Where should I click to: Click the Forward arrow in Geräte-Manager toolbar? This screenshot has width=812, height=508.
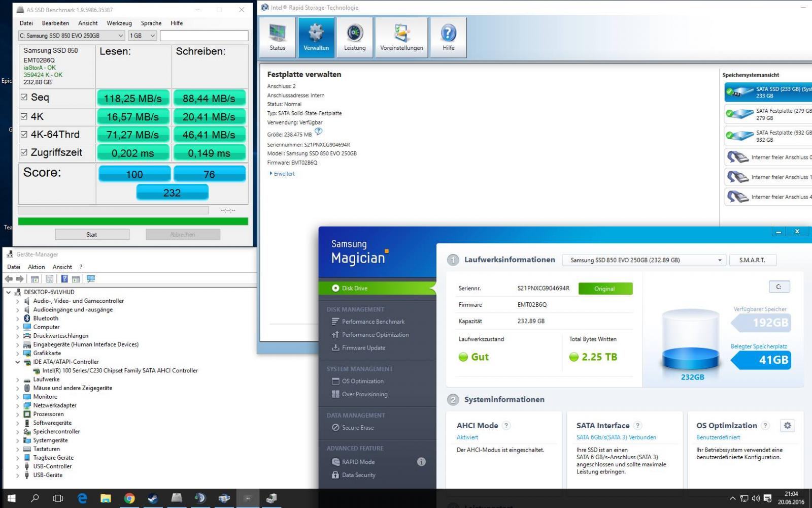pos(20,279)
